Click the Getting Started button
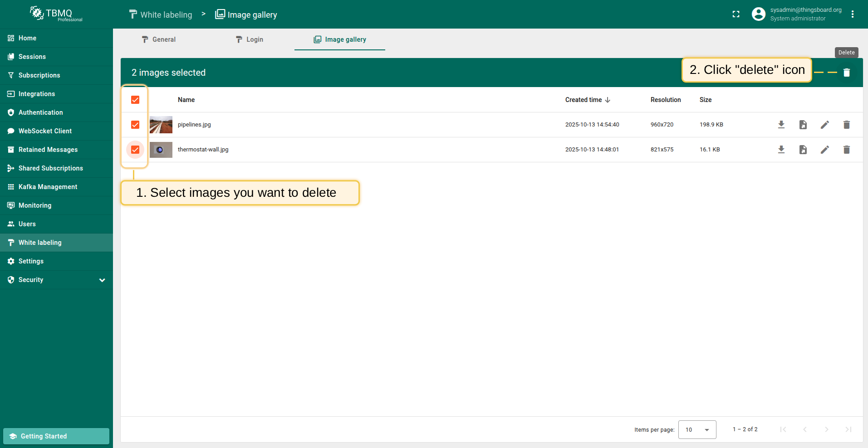 point(56,436)
